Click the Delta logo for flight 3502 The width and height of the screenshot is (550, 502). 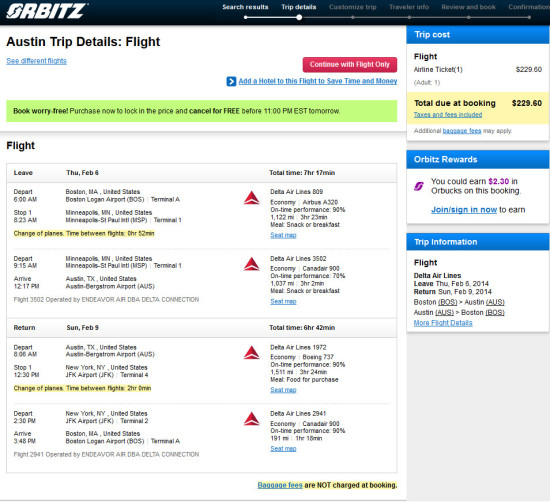tap(251, 264)
